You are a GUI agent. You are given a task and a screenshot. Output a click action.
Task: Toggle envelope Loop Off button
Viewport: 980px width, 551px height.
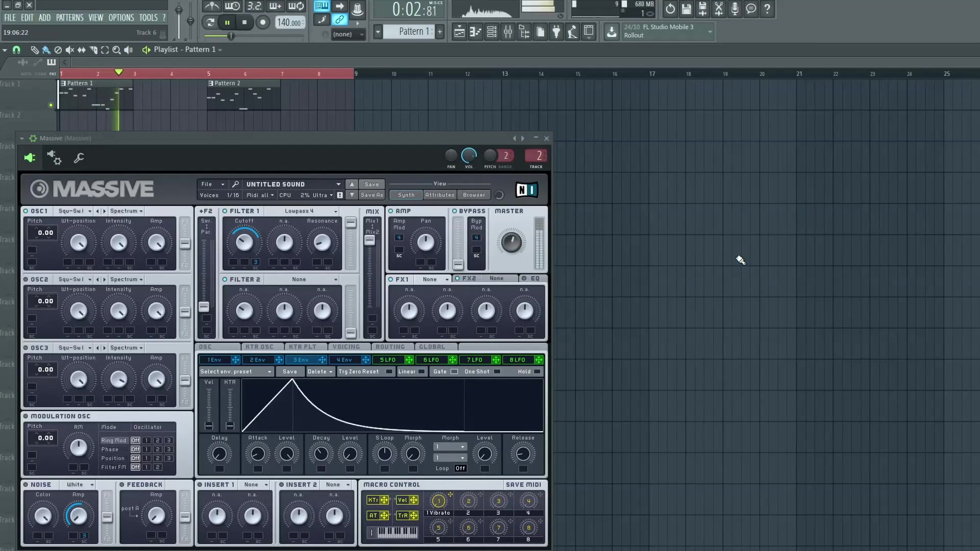click(460, 468)
